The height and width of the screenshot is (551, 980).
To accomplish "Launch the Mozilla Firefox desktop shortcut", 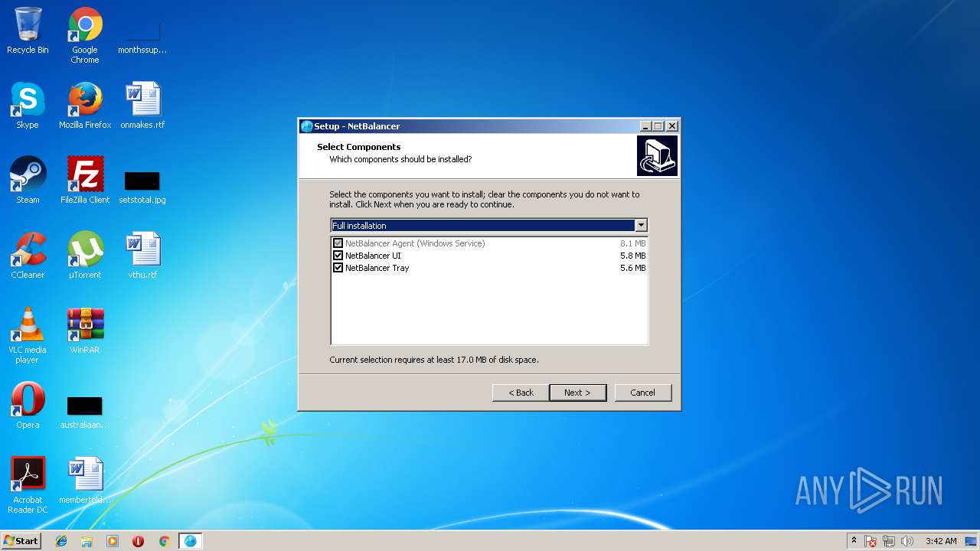I will coord(85,106).
